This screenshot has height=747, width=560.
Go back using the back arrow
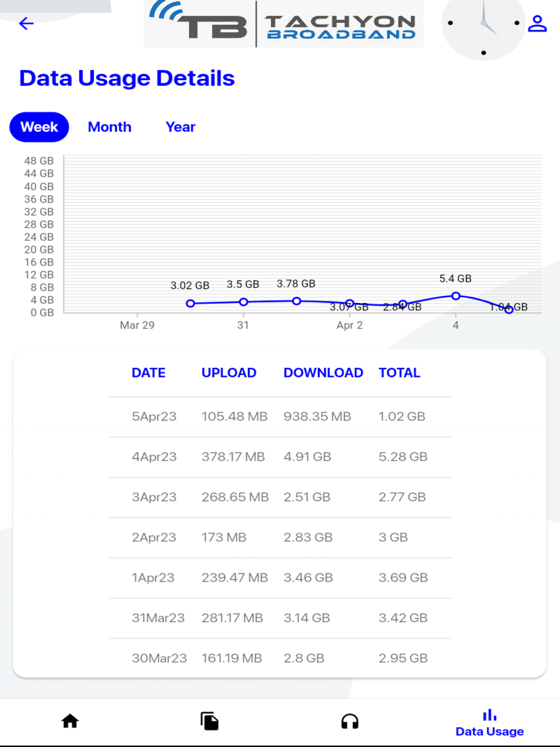tap(26, 24)
